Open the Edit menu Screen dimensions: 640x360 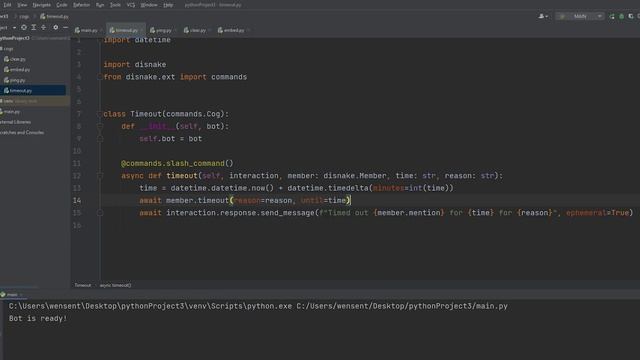[x=7, y=5]
